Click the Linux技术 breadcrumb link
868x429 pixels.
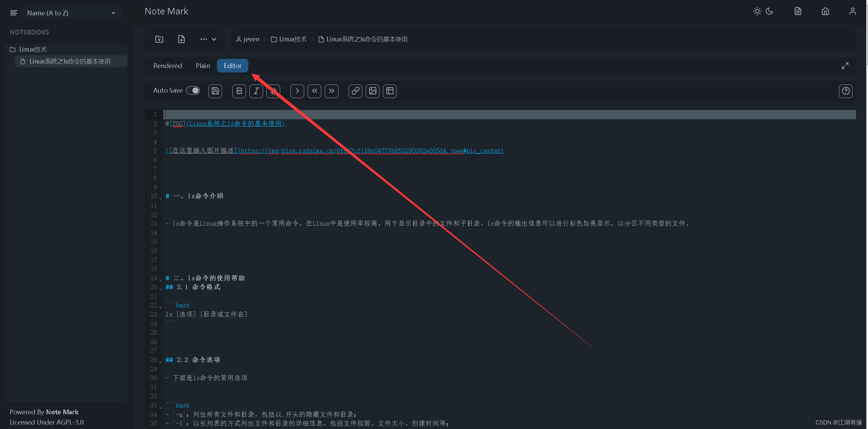[289, 39]
